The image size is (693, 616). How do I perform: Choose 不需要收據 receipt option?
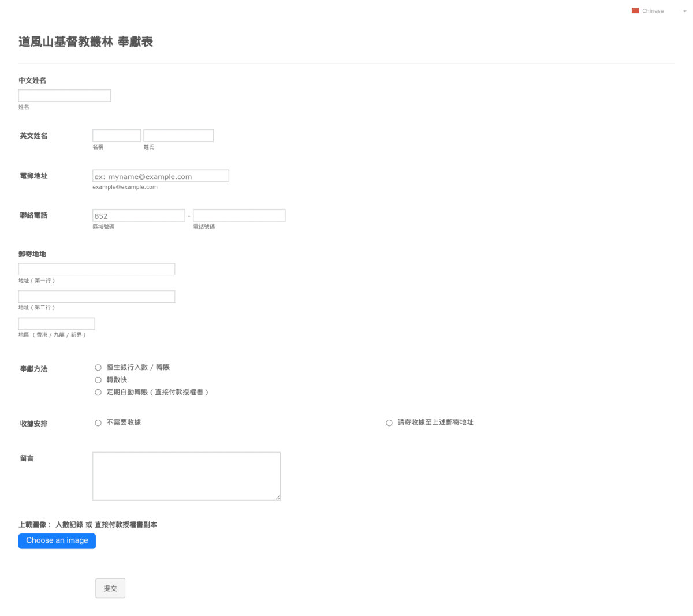tap(98, 423)
